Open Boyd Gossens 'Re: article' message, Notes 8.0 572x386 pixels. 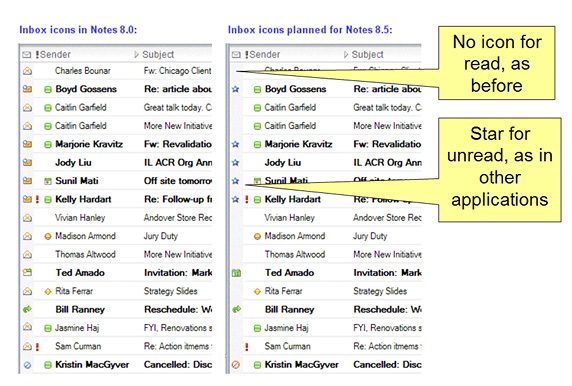[x=178, y=89]
